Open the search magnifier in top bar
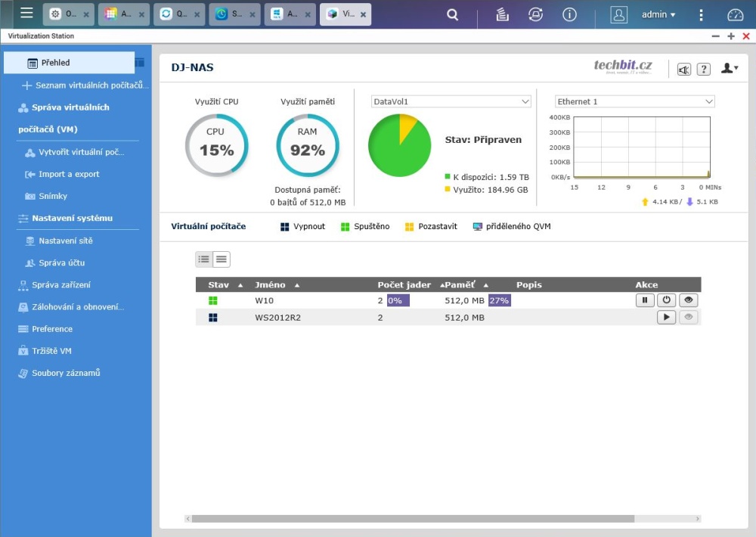The image size is (756, 537). 453,14
